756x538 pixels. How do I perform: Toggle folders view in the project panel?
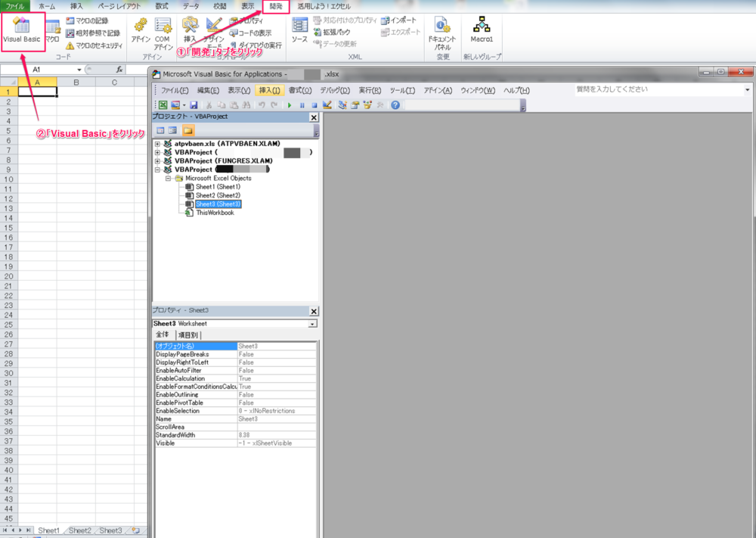[188, 130]
